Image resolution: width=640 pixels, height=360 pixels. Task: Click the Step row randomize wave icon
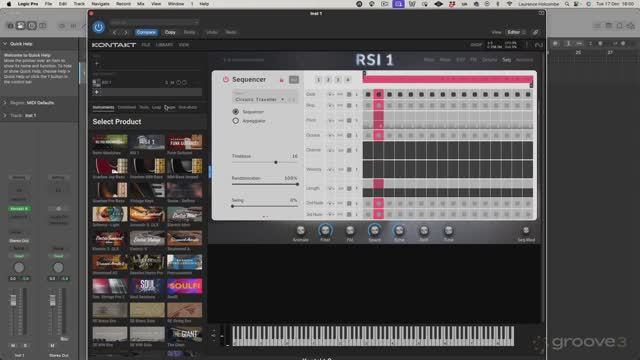331,106
